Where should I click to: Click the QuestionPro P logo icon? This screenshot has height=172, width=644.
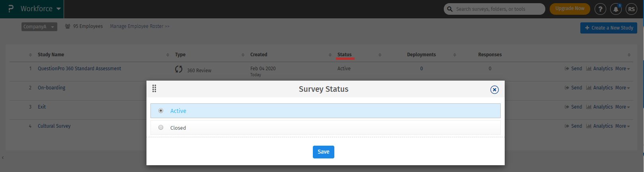pyautogui.click(x=11, y=9)
